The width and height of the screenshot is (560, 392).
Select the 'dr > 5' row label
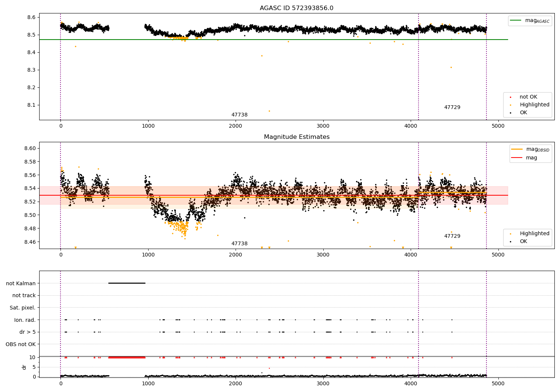(28, 332)
